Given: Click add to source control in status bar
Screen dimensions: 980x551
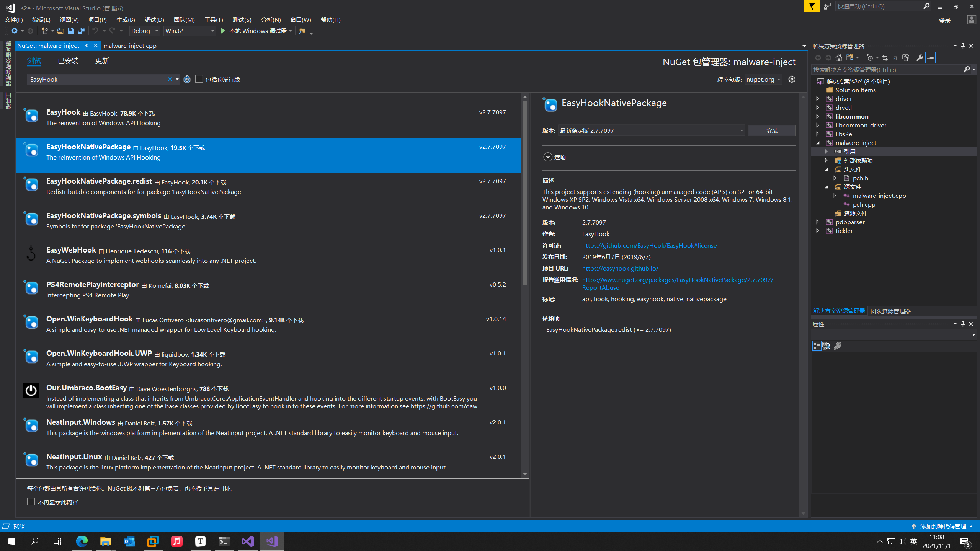Looking at the screenshot, I should point(943,526).
